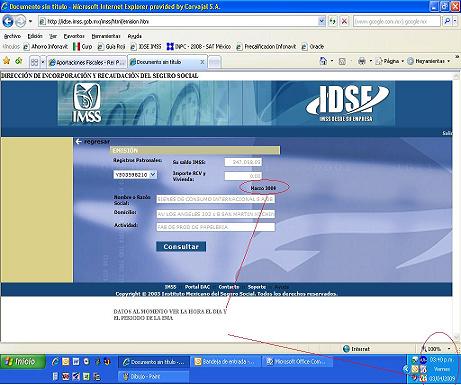Click the Su saldo IMSS field
This screenshot has height=385, width=461.
click(x=243, y=162)
